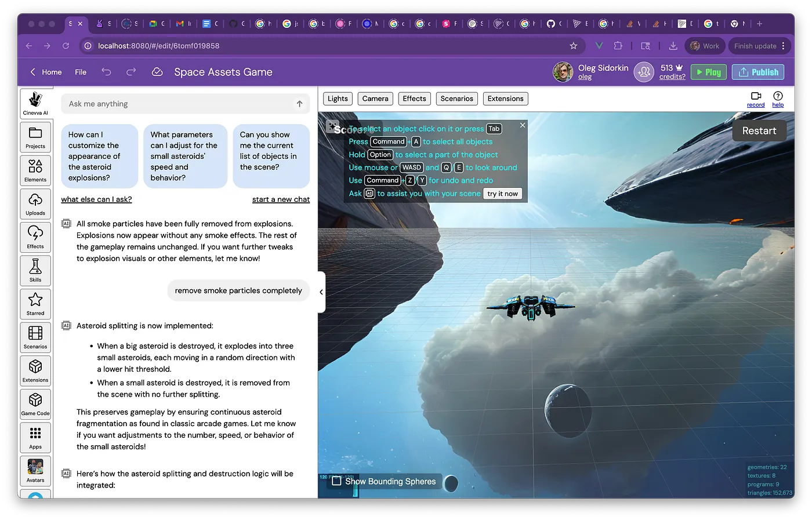Screen dimensions: 812x520
Task: Open the Starred panel
Action: (35, 304)
